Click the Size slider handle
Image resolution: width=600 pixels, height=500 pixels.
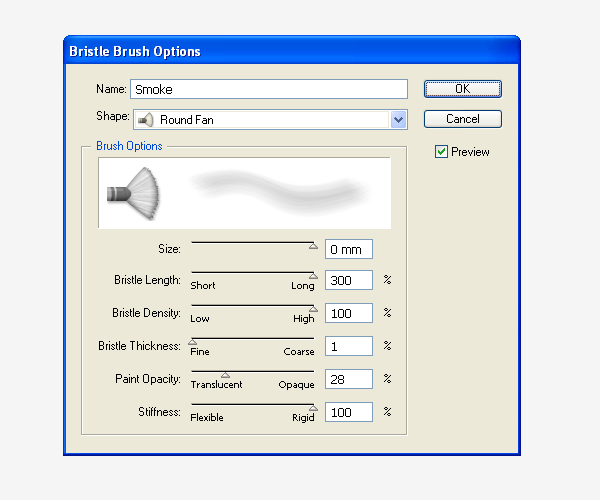[313, 246]
